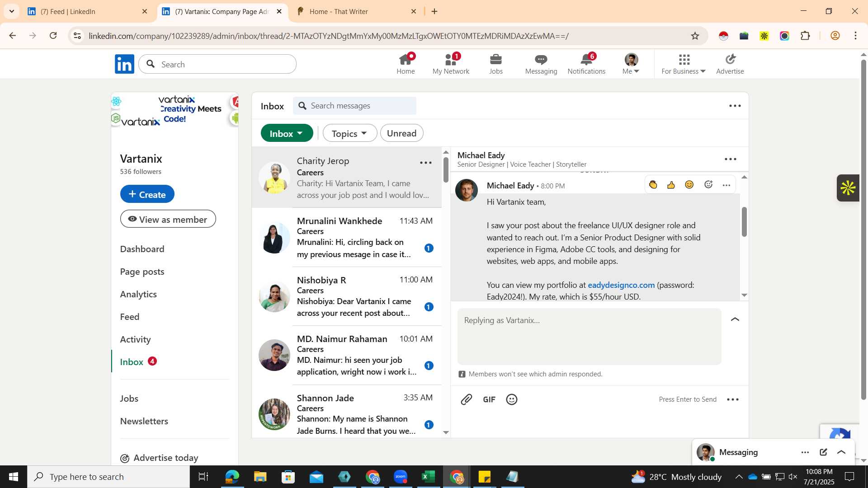The height and width of the screenshot is (488, 868).
Task: Open Messaging overlay three-dot options
Action: 805,452
